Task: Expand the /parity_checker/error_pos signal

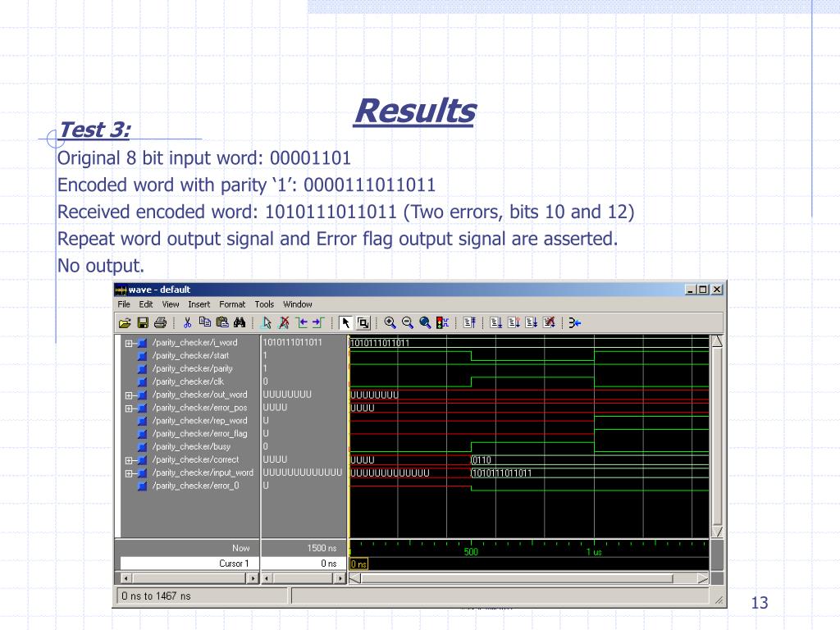Action: (x=129, y=409)
